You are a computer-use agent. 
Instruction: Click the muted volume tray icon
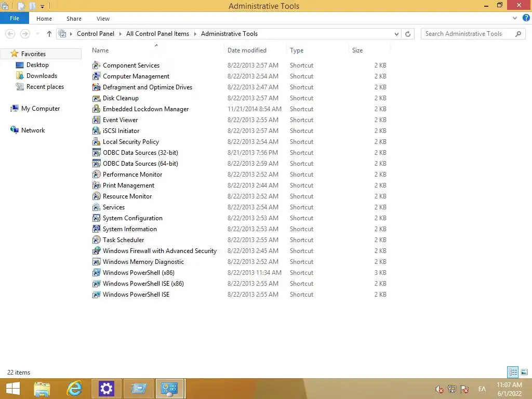[x=440, y=389]
